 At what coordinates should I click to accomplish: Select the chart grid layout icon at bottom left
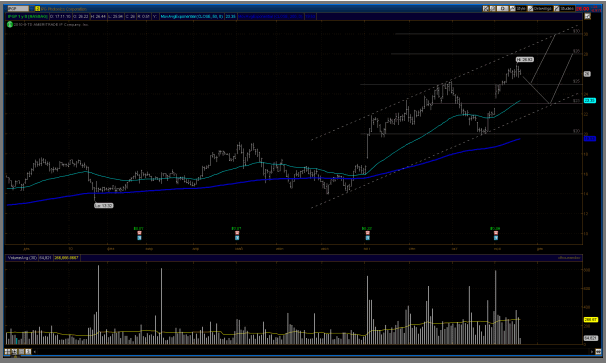point(7,351)
